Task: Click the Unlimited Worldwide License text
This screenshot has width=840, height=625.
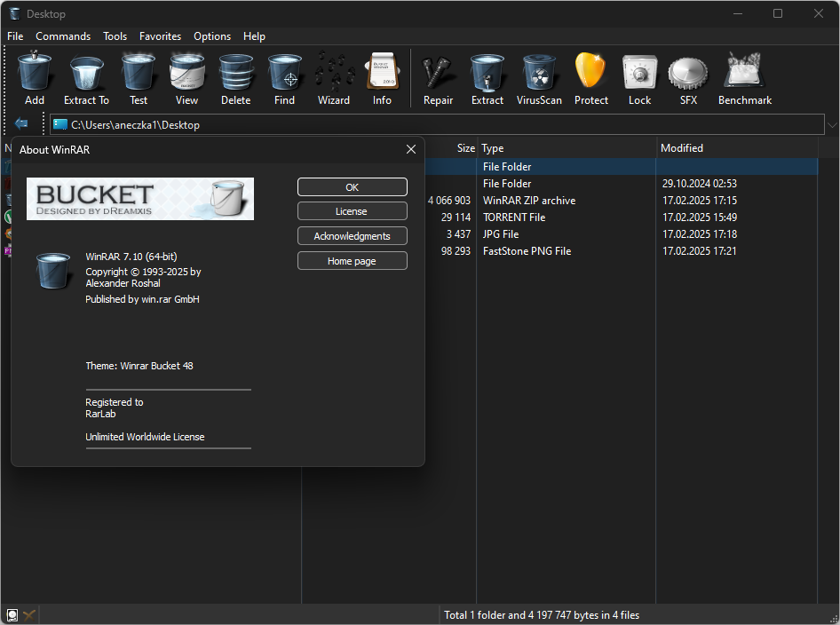Action: pyautogui.click(x=145, y=437)
